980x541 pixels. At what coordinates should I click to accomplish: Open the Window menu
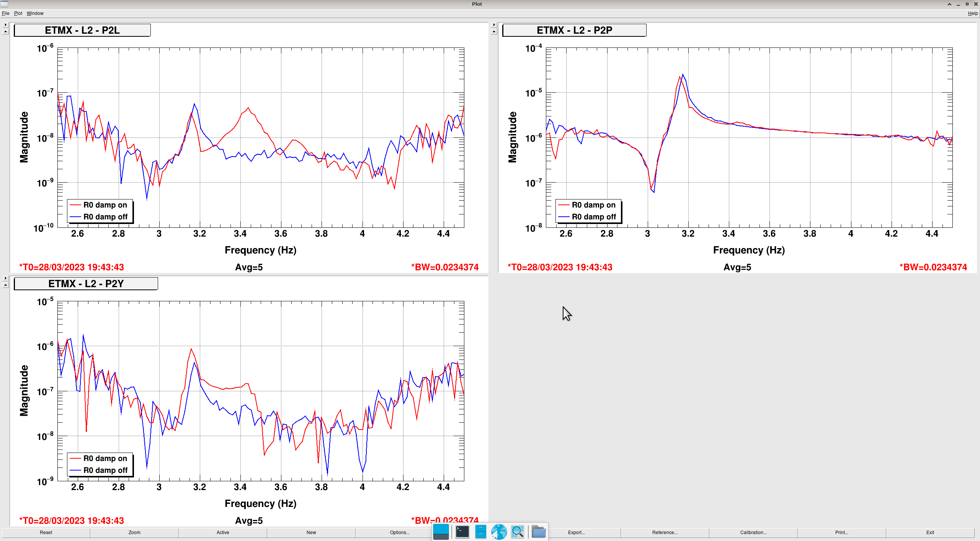[35, 13]
